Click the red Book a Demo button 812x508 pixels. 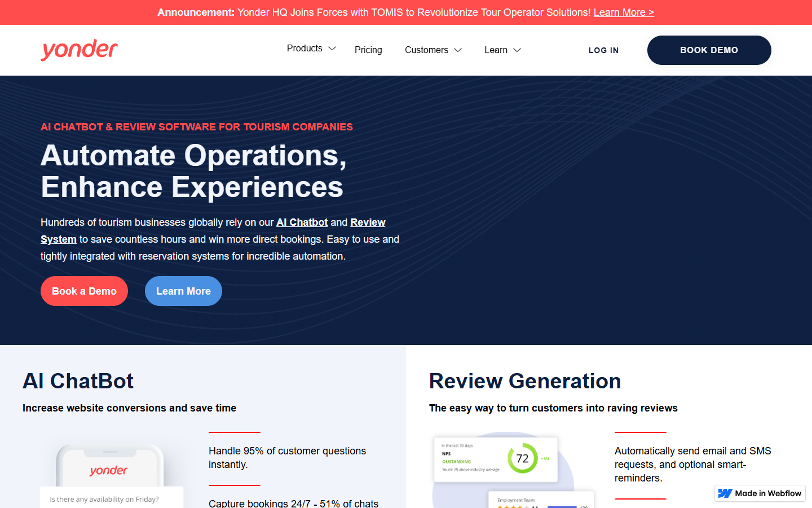pos(84,291)
